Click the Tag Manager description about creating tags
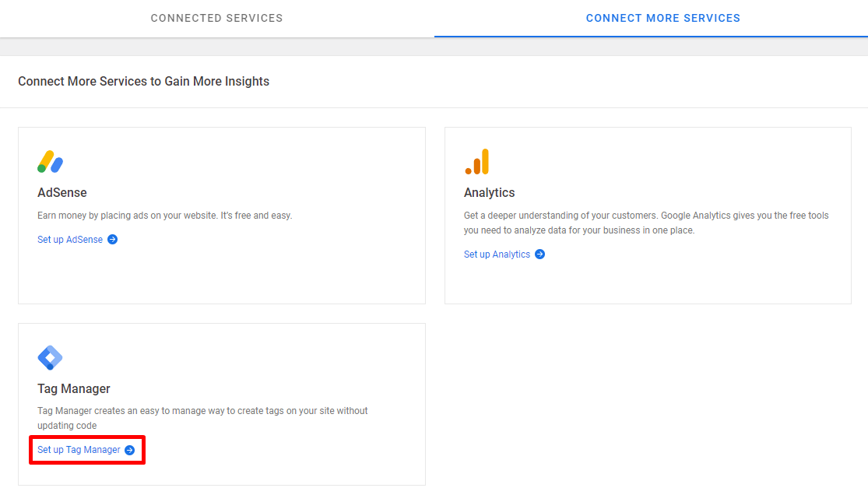 click(x=202, y=418)
